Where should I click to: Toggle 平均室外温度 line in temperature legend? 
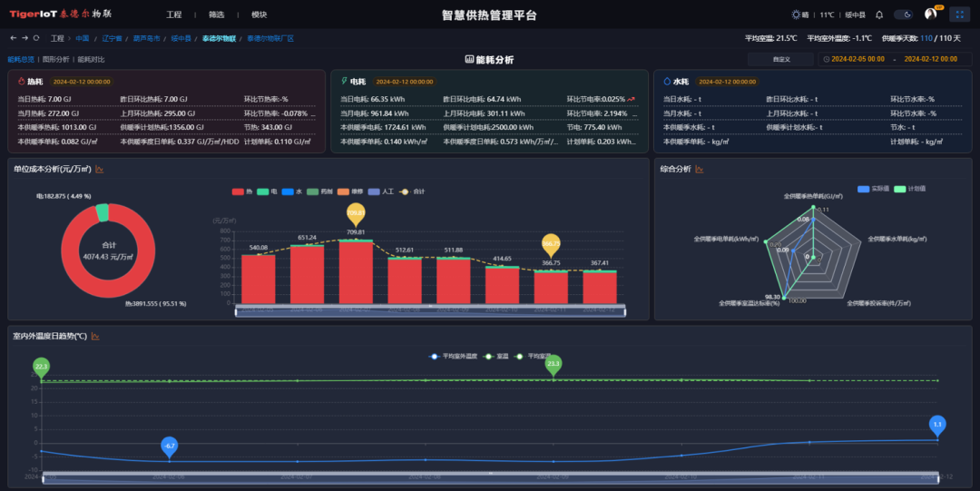[x=446, y=356]
